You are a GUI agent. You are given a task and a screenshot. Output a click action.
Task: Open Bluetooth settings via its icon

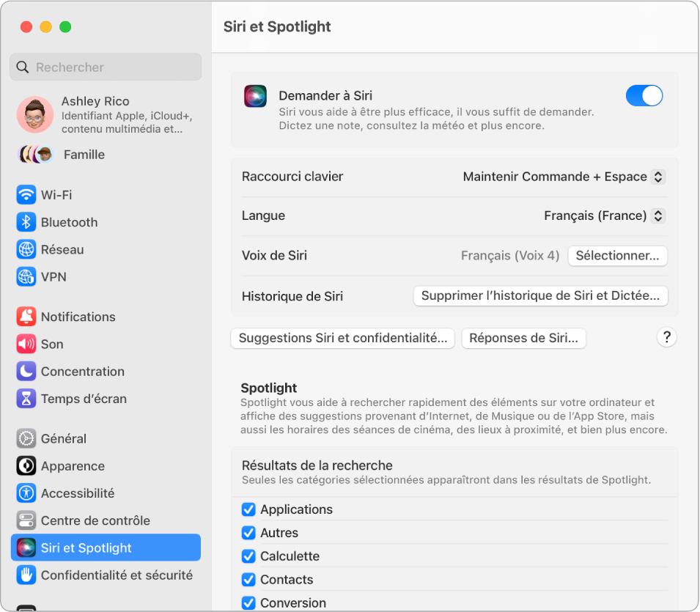coord(26,222)
